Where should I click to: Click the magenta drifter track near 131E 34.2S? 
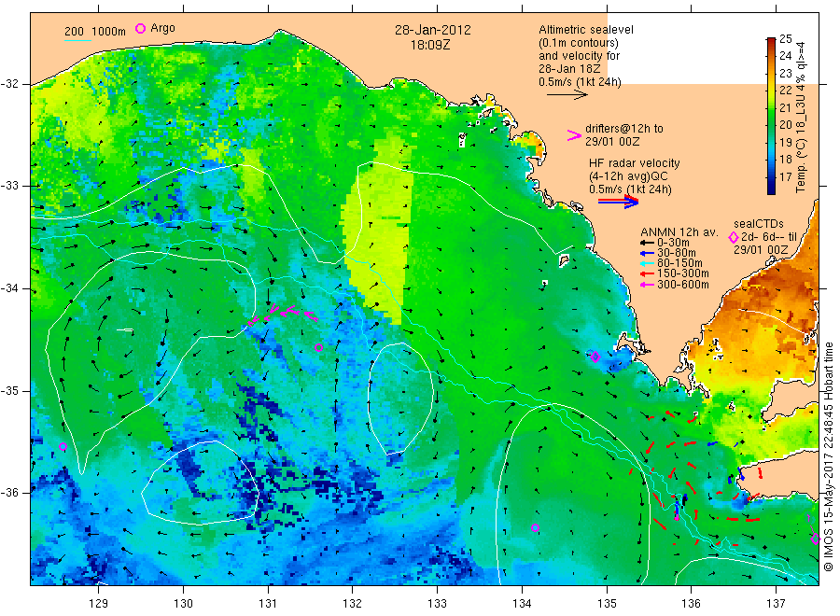coord(284,314)
